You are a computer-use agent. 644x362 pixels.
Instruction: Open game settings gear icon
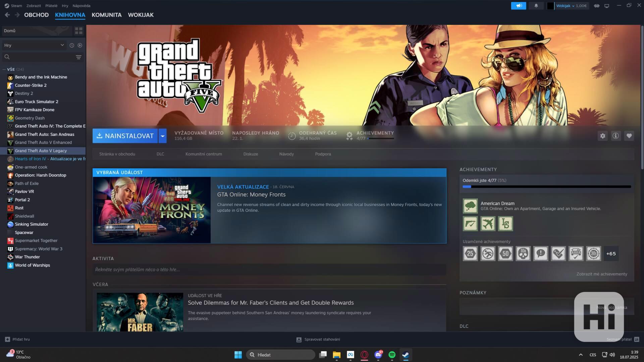coord(603,136)
